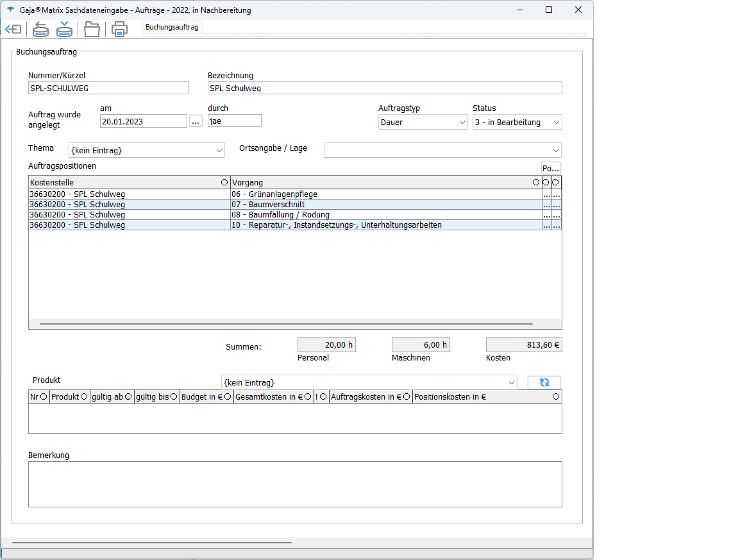The image size is (756, 560).
Task: Click the database revert icon in toolbar
Action: [41, 30]
